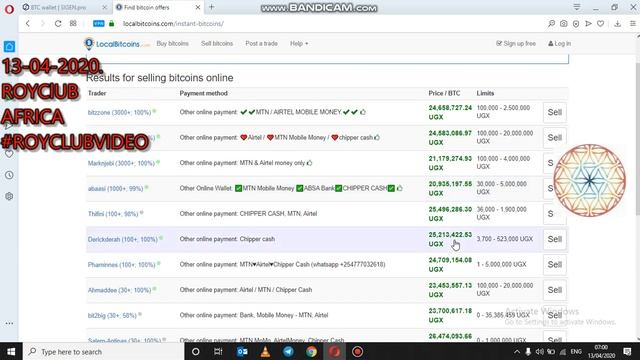Open trader Derickderah profile

[122, 239]
